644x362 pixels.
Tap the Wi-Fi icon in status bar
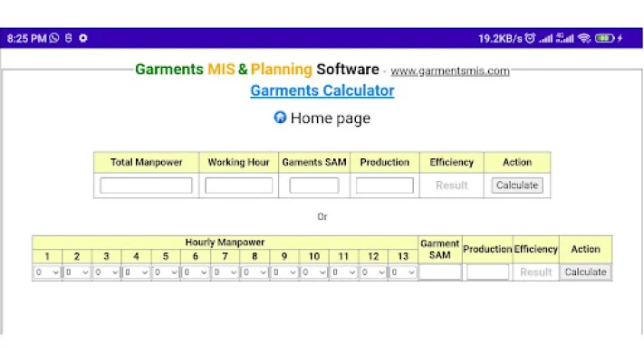pyautogui.click(x=584, y=38)
